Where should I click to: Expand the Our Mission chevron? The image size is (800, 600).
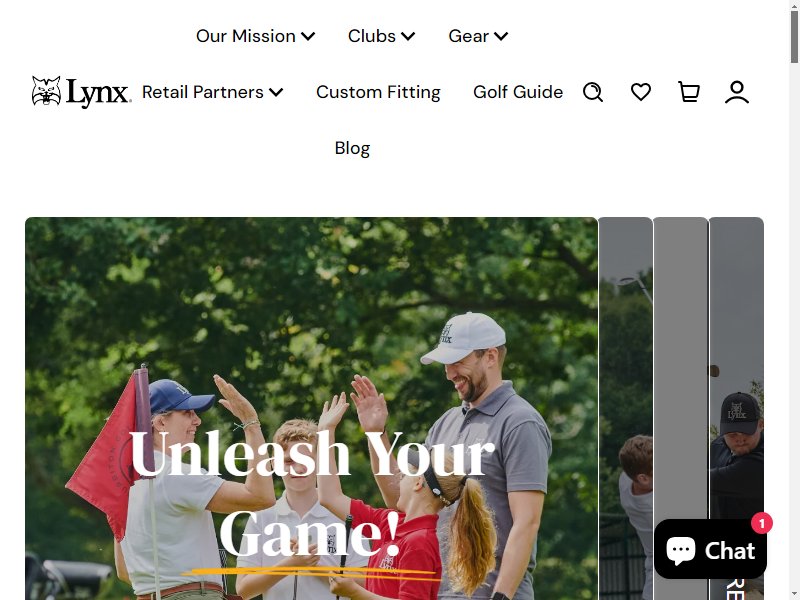[x=308, y=36]
